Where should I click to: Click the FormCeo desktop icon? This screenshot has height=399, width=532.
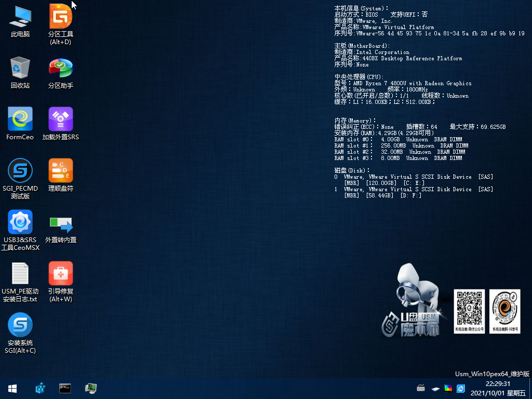pyautogui.click(x=20, y=124)
